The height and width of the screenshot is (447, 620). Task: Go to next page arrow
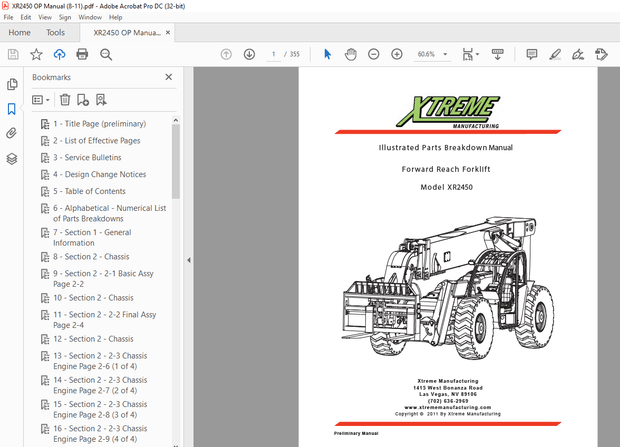point(249,54)
